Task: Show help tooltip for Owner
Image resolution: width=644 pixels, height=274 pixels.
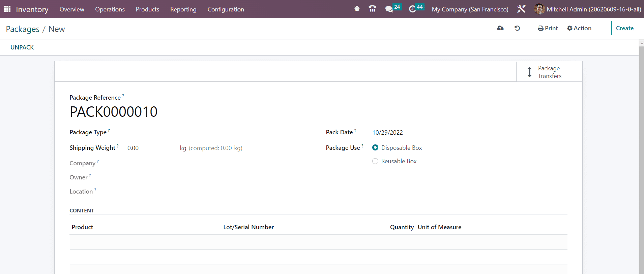Action: 90,175
